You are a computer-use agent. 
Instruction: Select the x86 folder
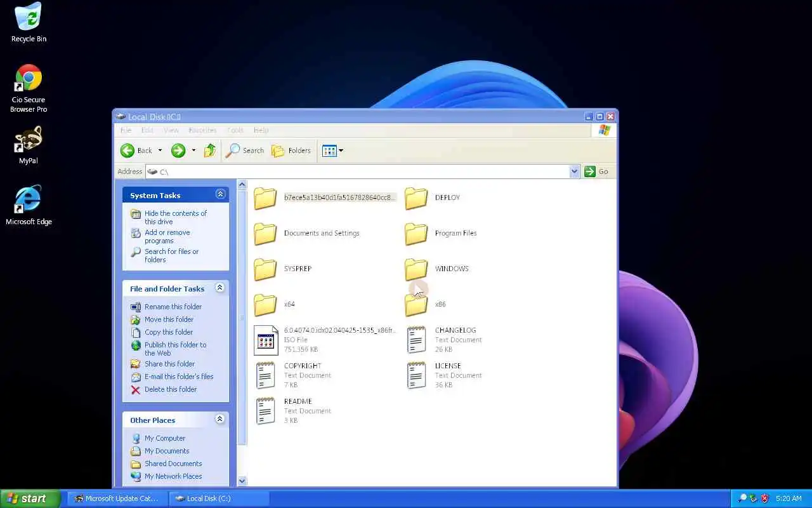point(426,305)
